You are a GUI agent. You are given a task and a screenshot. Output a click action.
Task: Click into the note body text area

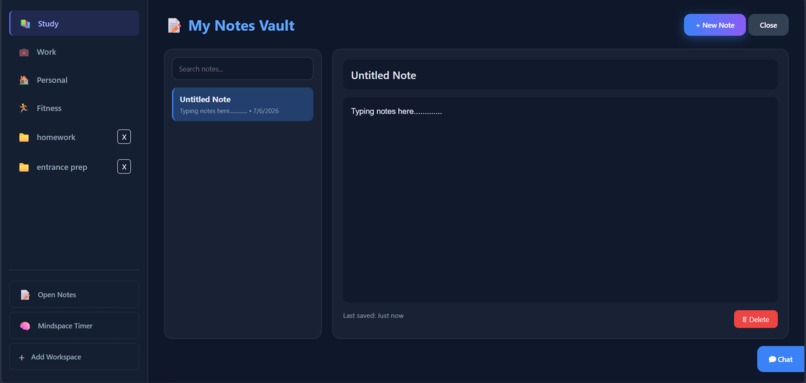tap(560, 199)
